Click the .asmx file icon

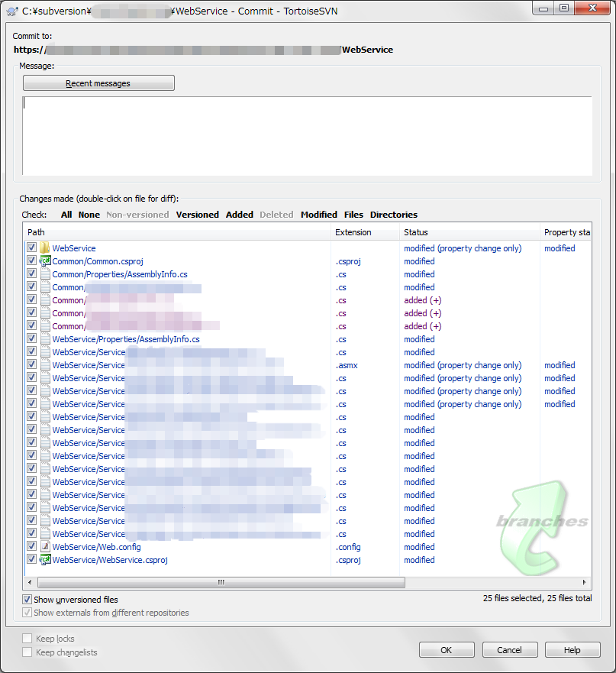point(44,365)
